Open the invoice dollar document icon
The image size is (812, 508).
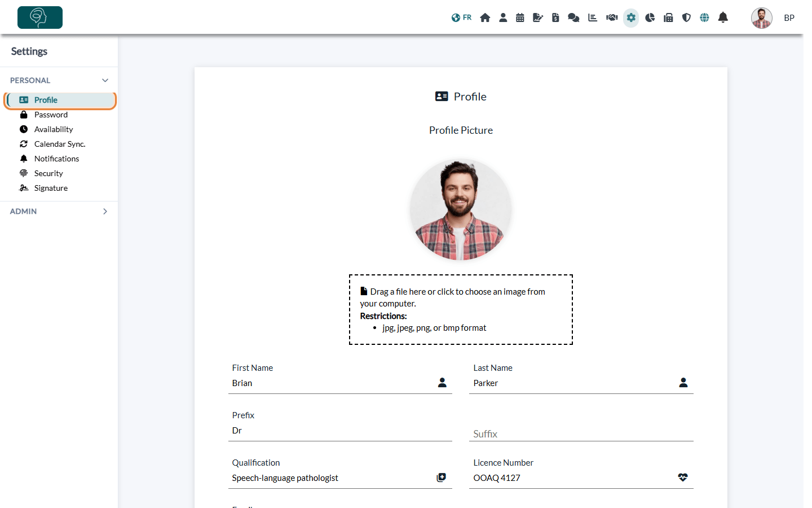[x=555, y=17]
